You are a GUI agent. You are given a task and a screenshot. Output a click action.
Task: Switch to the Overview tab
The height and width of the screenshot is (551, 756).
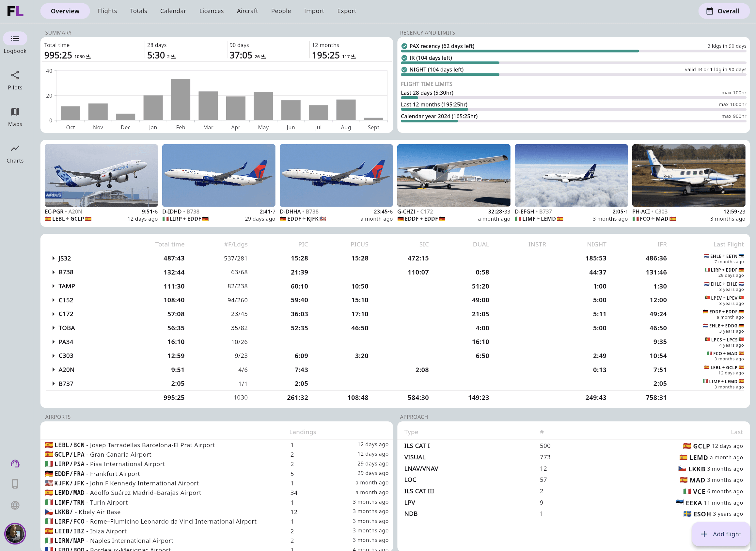(65, 11)
